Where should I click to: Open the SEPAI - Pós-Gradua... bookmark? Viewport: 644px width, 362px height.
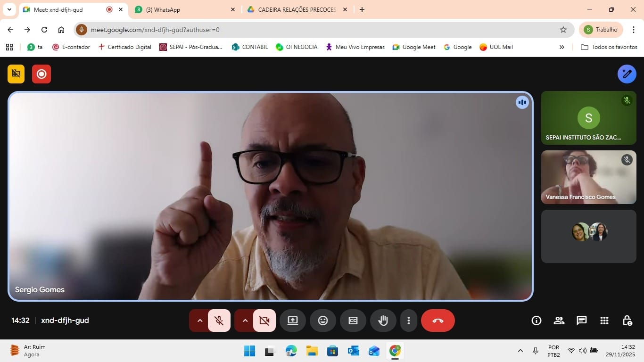[x=191, y=47]
